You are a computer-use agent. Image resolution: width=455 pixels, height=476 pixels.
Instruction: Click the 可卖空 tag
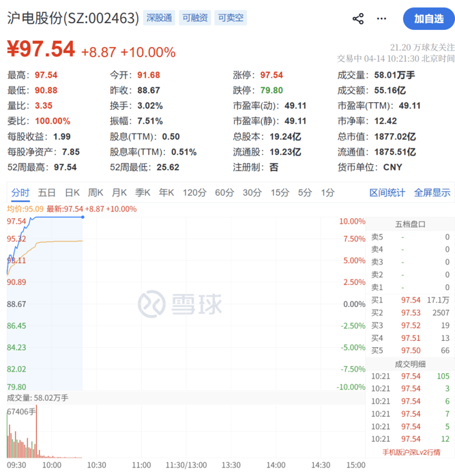230,18
